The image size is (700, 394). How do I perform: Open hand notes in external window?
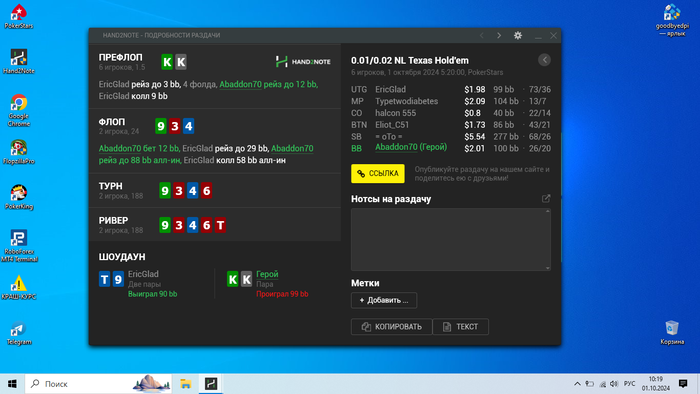pyautogui.click(x=546, y=199)
